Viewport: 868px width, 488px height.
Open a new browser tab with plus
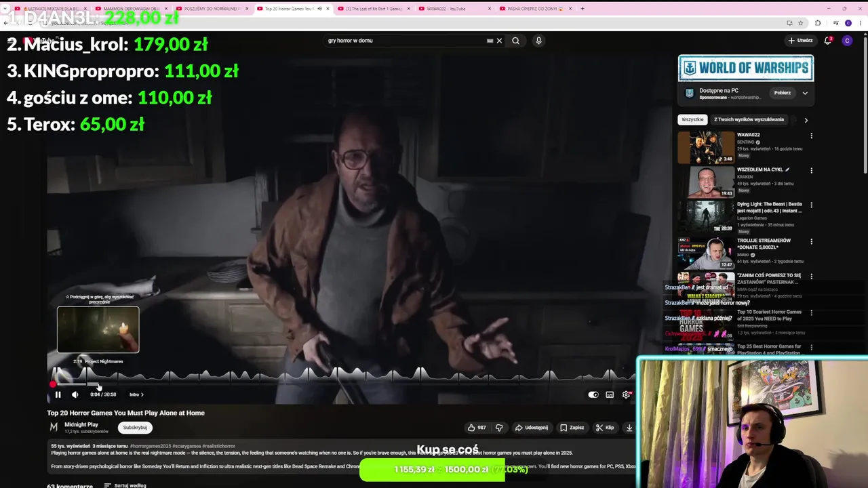[x=582, y=9]
